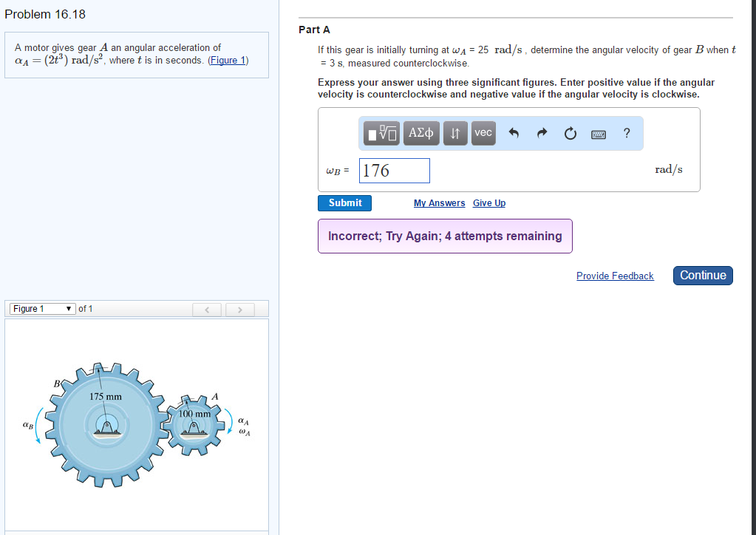This screenshot has width=756, height=535.
Task: Undo the last answer edit
Action: (513, 132)
